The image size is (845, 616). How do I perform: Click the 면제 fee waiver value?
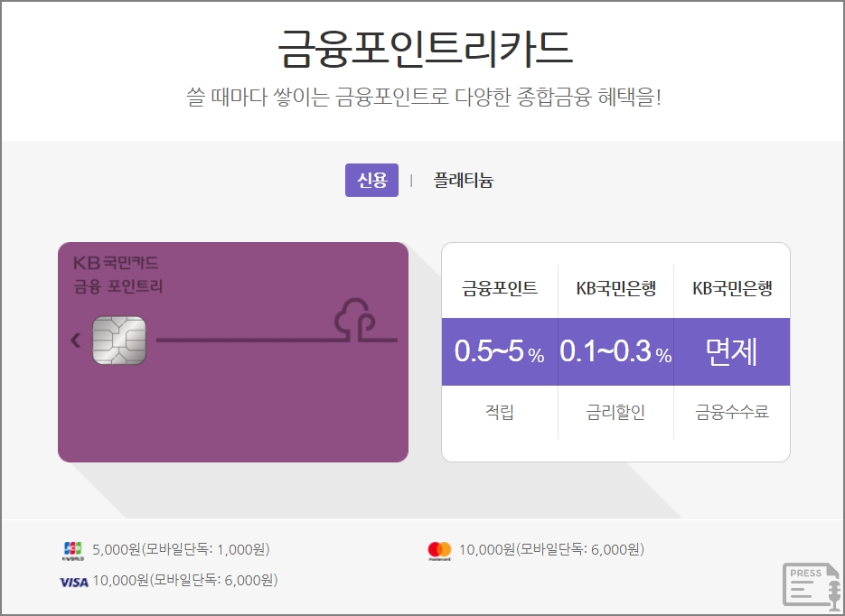pyautogui.click(x=732, y=351)
